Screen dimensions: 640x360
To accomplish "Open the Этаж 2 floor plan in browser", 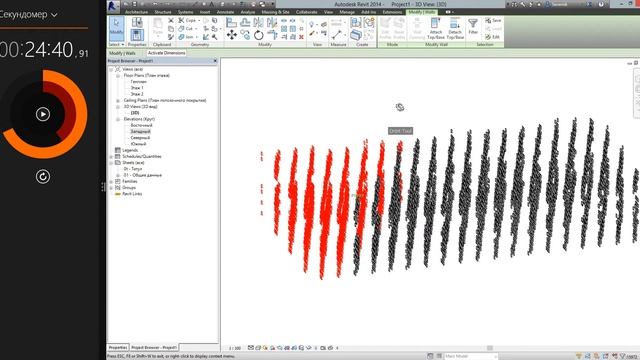I will pos(137,94).
